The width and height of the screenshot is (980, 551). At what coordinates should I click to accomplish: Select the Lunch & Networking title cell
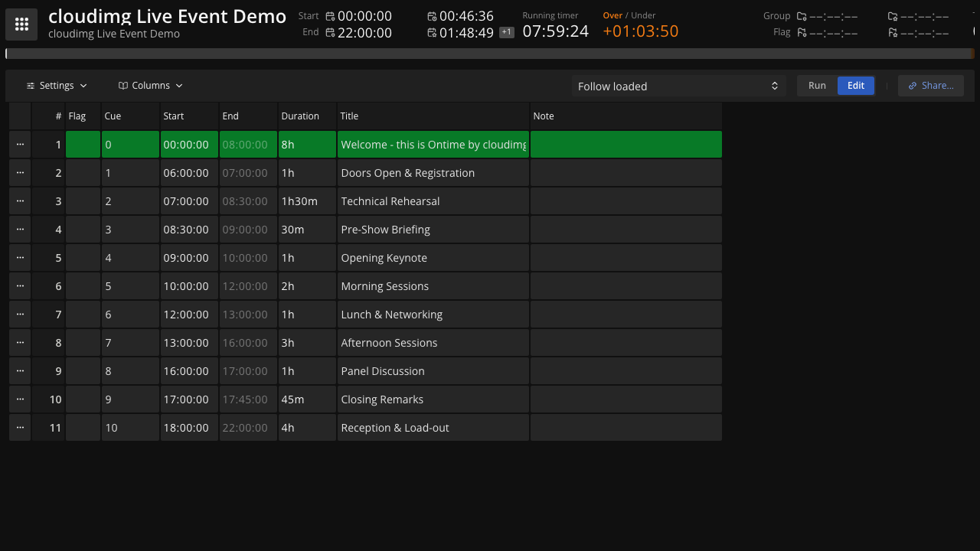pos(433,315)
